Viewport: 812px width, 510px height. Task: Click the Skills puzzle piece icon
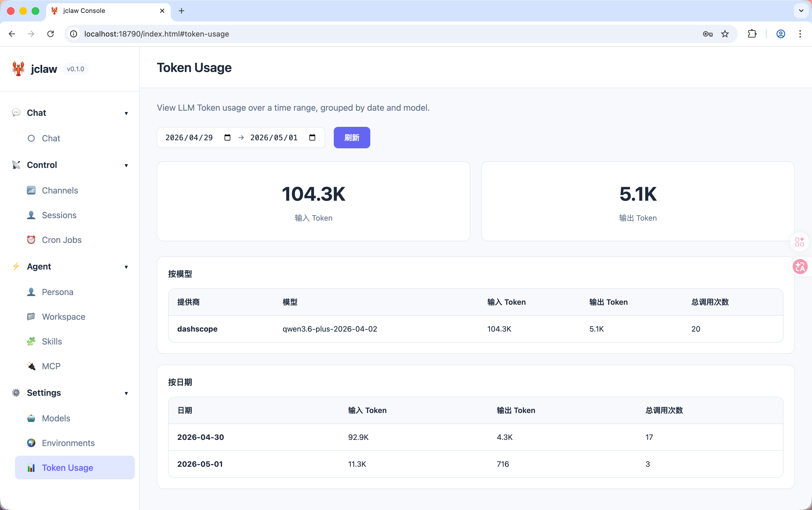pos(31,341)
